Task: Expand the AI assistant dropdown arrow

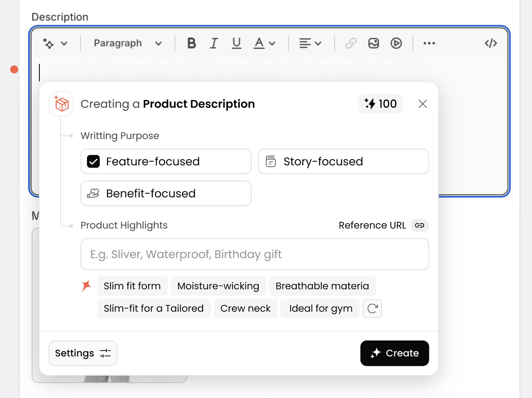Action: (64, 43)
